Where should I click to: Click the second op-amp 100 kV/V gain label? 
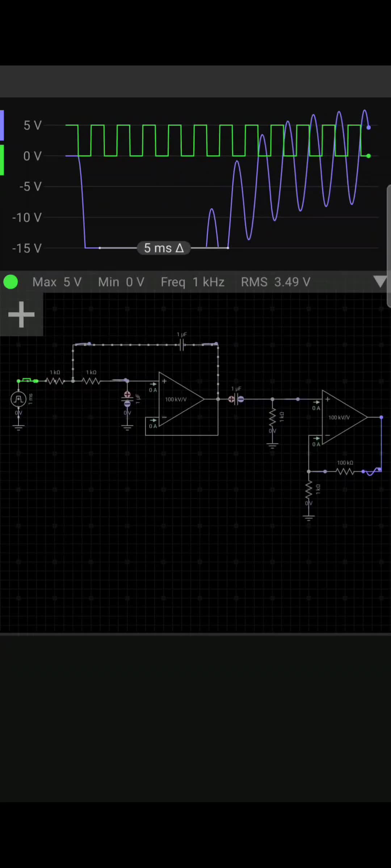click(339, 417)
